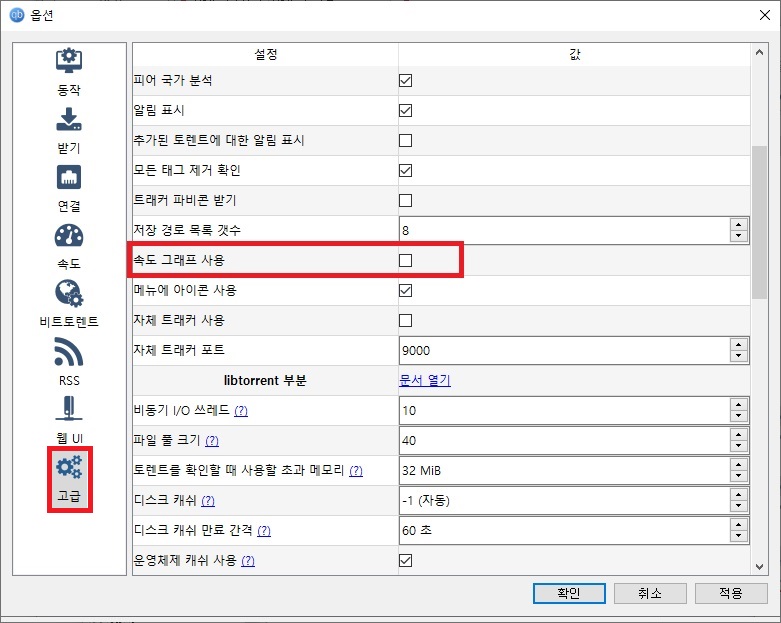Uncheck 모든 태그 제거 확인 checkbox
Screen dimensions: 781x623
click(x=405, y=170)
